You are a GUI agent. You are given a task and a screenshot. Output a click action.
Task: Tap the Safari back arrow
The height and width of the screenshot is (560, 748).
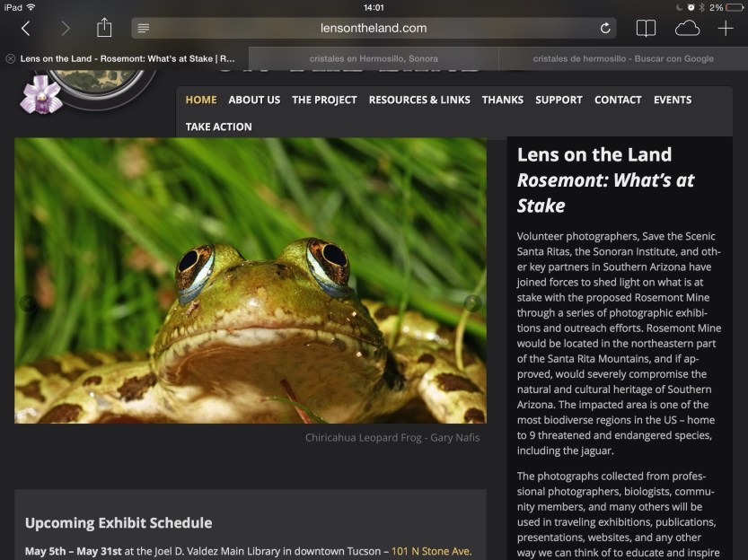tap(26, 29)
